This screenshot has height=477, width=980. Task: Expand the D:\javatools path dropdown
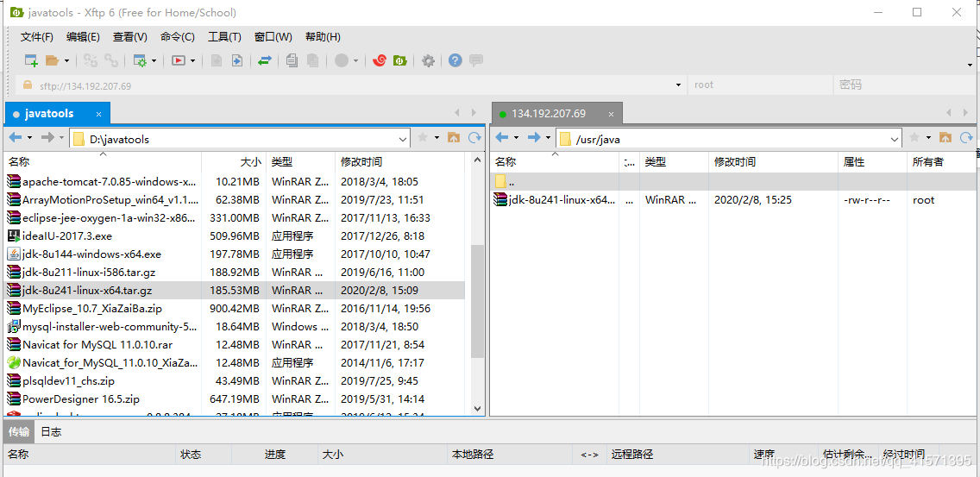[x=403, y=139]
